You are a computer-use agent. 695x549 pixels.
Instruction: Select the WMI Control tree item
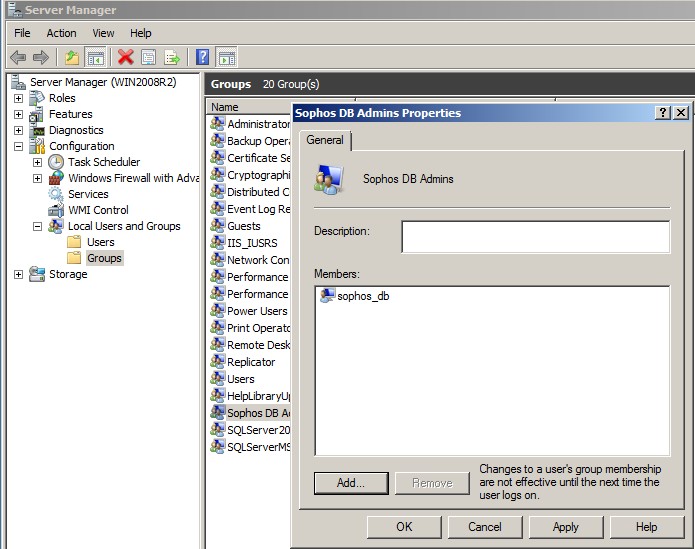point(98,210)
